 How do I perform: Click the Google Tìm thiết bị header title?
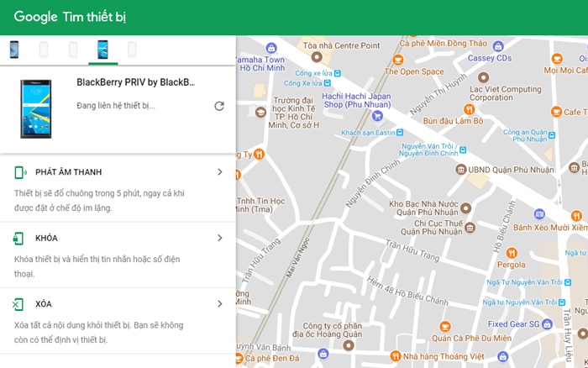[70, 17]
